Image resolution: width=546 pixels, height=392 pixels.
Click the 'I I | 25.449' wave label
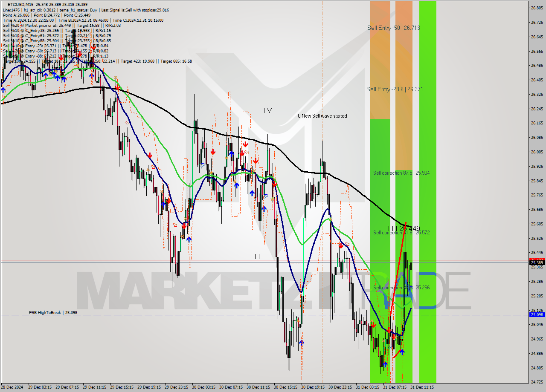pyautogui.click(x=404, y=228)
